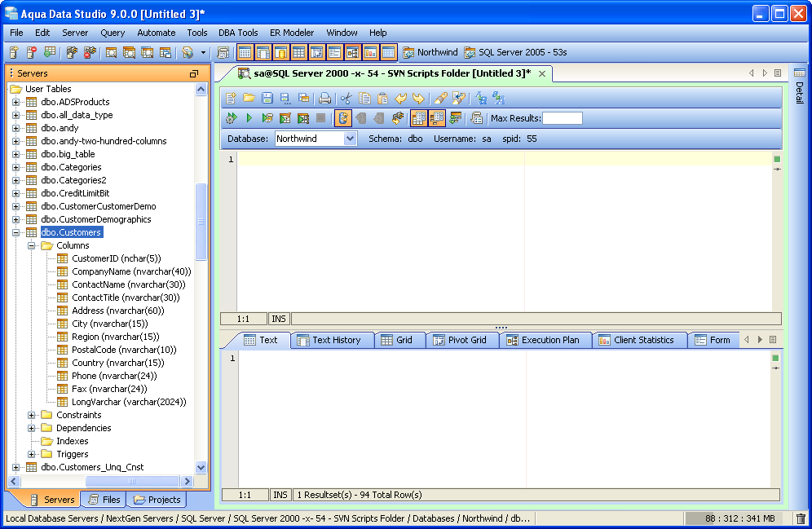Collapse the dbo.Customers table node
Screen dimensions: 812x529
point(16,232)
